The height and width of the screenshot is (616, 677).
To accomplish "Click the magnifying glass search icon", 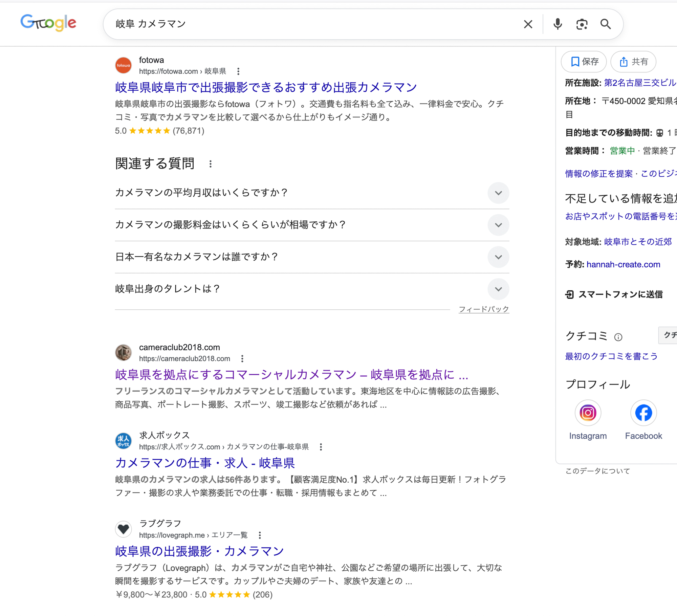I will click(x=605, y=24).
